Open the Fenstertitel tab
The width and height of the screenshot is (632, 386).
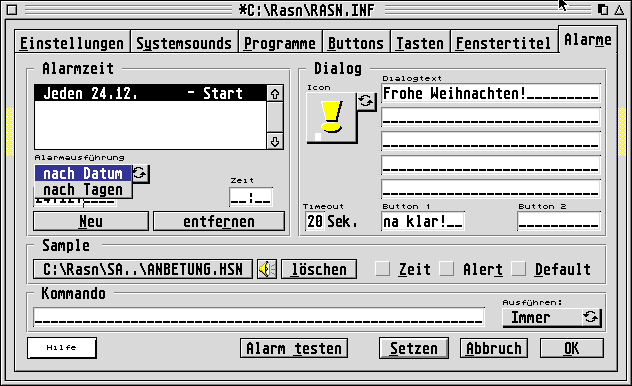pos(504,42)
